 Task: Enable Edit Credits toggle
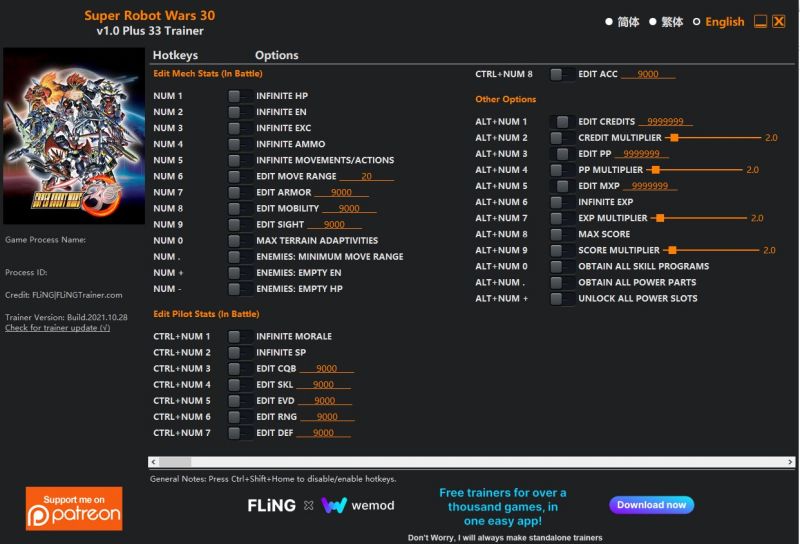(x=562, y=121)
